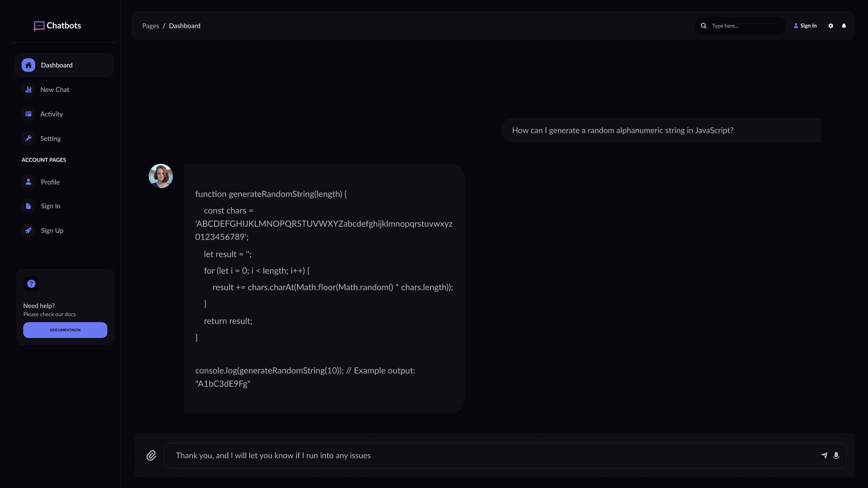The height and width of the screenshot is (488, 868).
Task: Click the Profile person icon
Action: pos(28,182)
